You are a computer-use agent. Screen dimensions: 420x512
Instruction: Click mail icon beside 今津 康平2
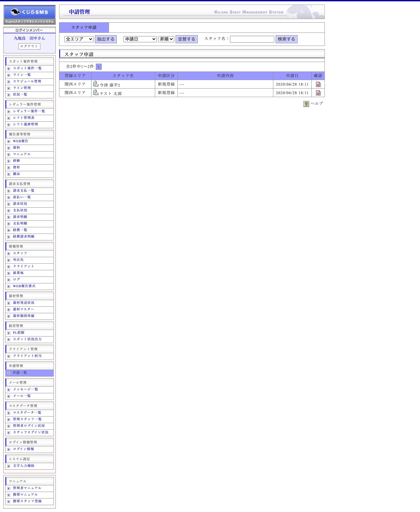(95, 84)
